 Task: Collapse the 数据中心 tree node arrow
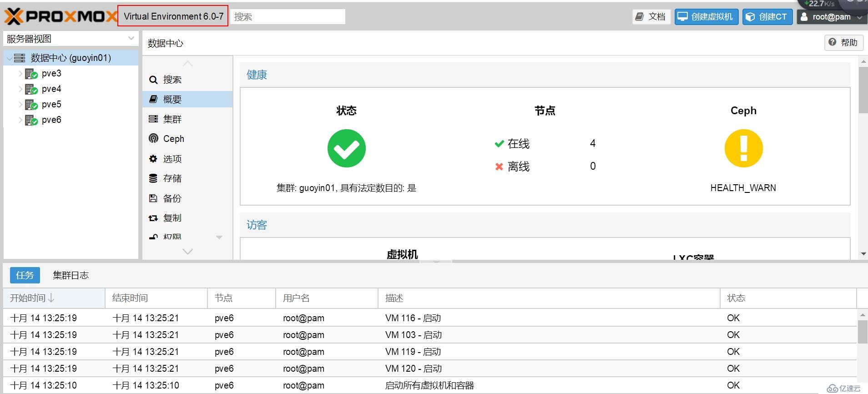click(x=9, y=58)
